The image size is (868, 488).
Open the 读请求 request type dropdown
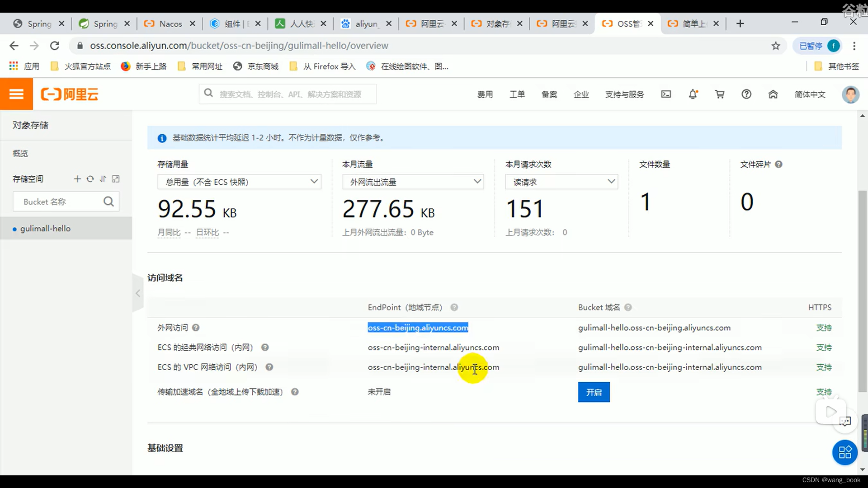click(x=561, y=182)
